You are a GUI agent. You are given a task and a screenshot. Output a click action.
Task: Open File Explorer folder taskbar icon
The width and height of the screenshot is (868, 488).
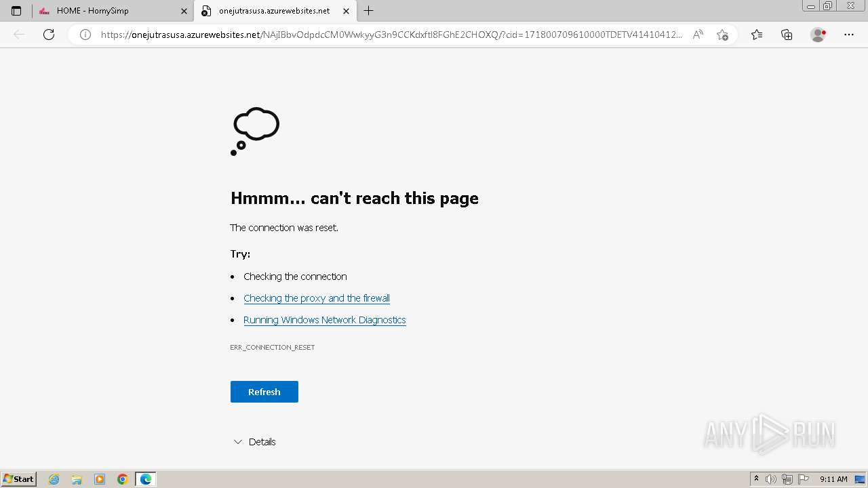(x=77, y=479)
